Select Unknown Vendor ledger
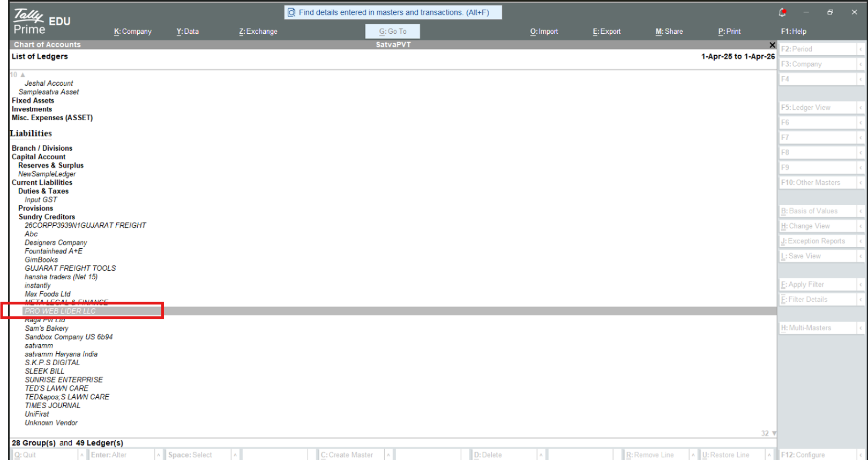 pyautogui.click(x=51, y=423)
